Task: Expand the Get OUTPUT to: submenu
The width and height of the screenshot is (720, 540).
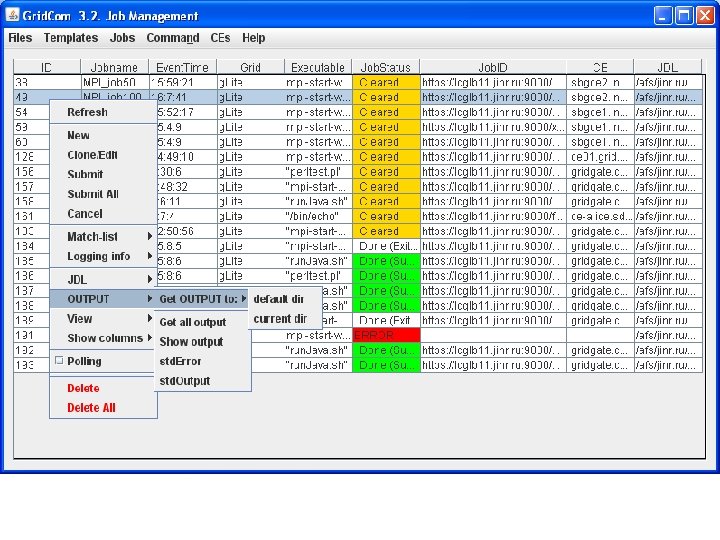Action: [x=202, y=299]
